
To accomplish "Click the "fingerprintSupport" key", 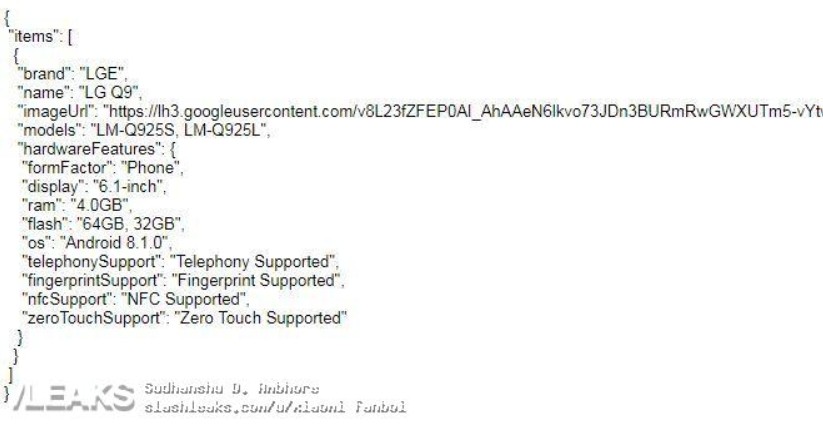I will 92,281.
